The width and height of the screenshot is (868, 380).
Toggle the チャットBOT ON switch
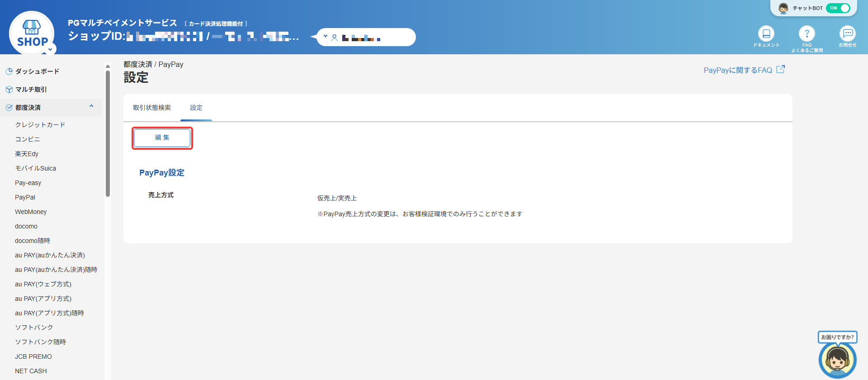coord(838,8)
